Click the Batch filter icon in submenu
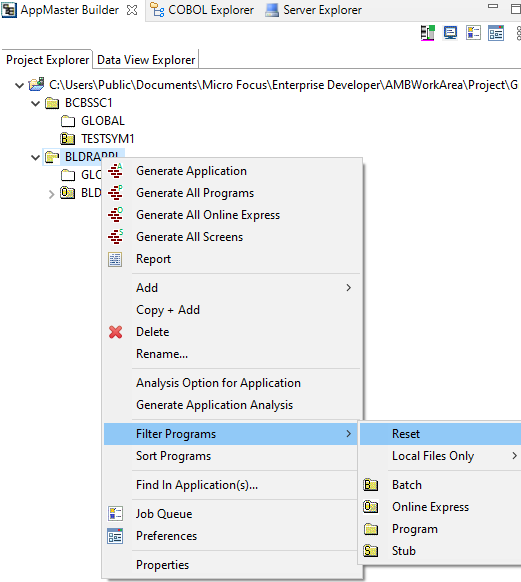The width and height of the screenshot is (521, 582). (x=371, y=485)
